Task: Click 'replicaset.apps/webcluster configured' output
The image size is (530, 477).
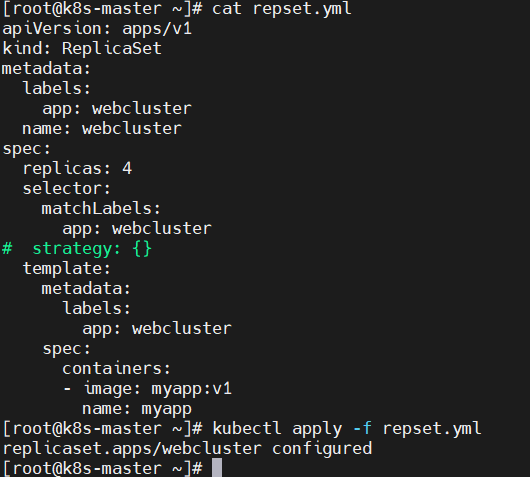Action: 187,449
